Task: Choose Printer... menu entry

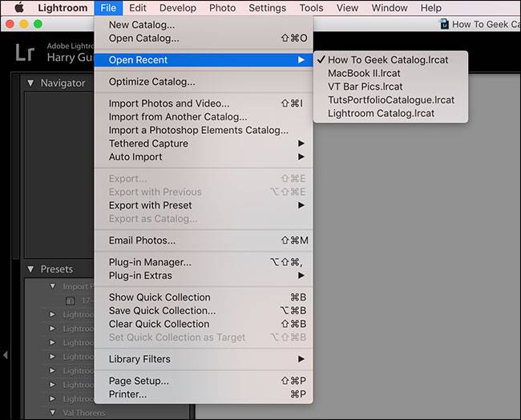Action: (204, 394)
